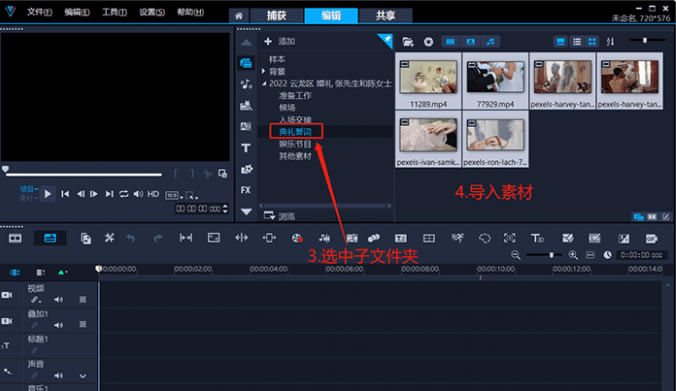Collapse the 2022 云龙区 婚礼 folder
This screenshot has height=391, width=676.
pos(264,84)
